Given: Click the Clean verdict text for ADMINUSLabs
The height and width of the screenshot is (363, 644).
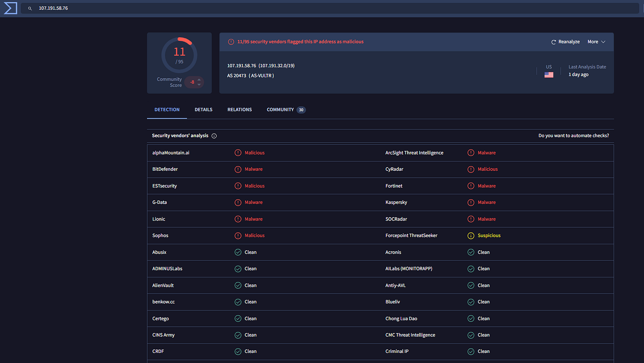Looking at the screenshot, I should pos(251,269).
